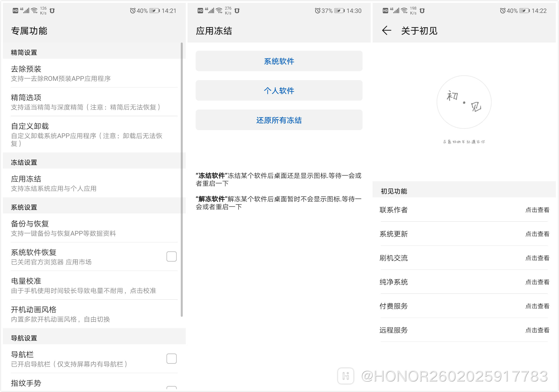Tap the 系统更新 row label
The width and height of the screenshot is (559, 392).
(x=393, y=234)
